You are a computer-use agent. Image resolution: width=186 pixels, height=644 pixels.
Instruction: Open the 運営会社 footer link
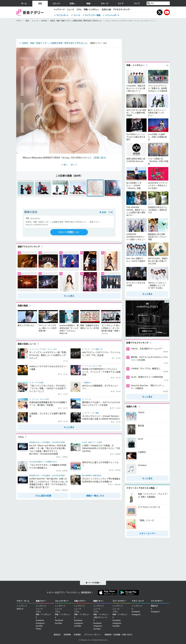[x=57, y=634]
